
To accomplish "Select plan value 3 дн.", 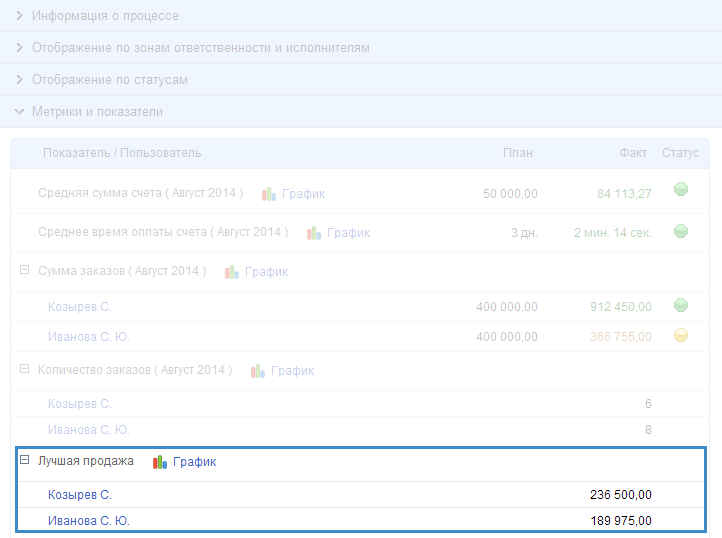I will tap(524, 233).
